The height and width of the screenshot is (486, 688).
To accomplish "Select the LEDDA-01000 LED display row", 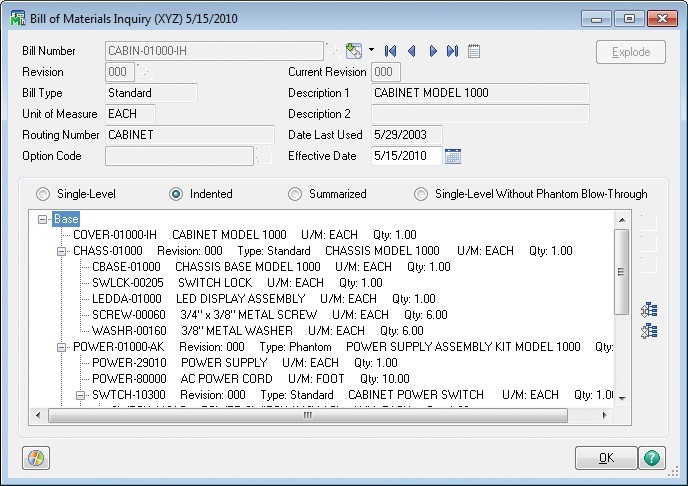I will 264,299.
